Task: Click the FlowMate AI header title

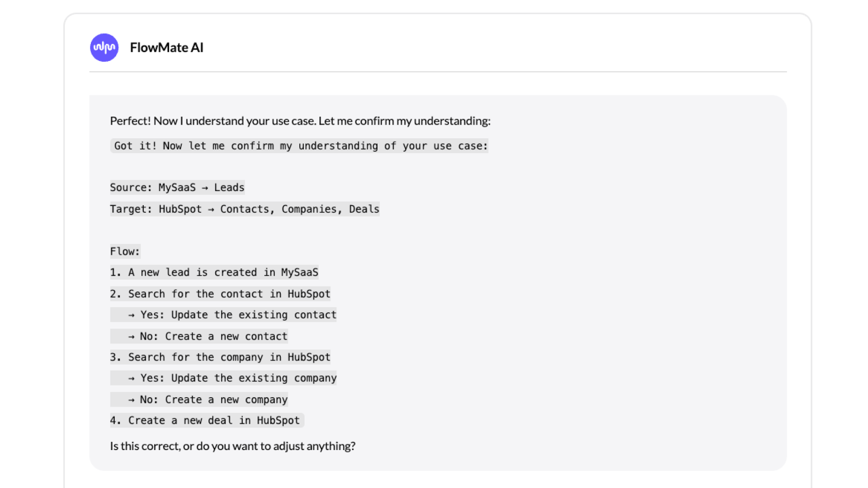Action: coord(166,47)
